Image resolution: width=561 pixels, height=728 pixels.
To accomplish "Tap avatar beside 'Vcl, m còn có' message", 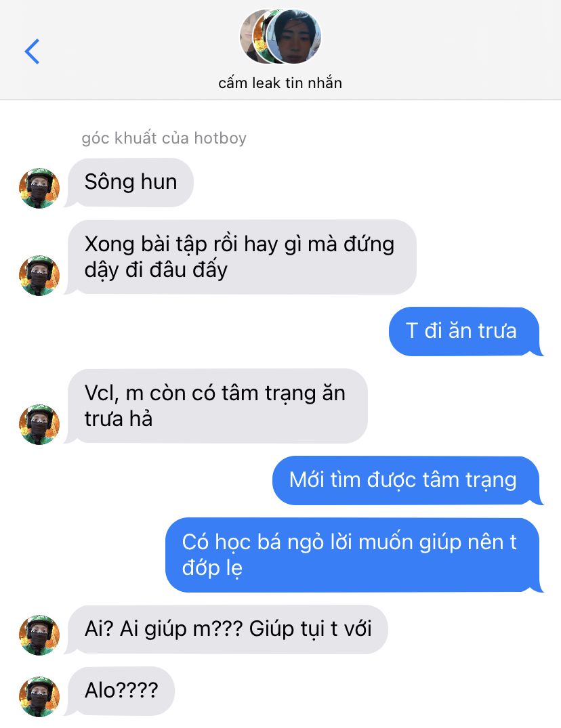I will [x=39, y=425].
